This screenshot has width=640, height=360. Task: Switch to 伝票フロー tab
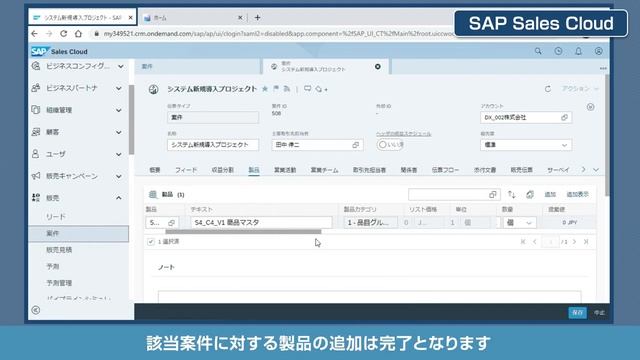click(x=445, y=170)
